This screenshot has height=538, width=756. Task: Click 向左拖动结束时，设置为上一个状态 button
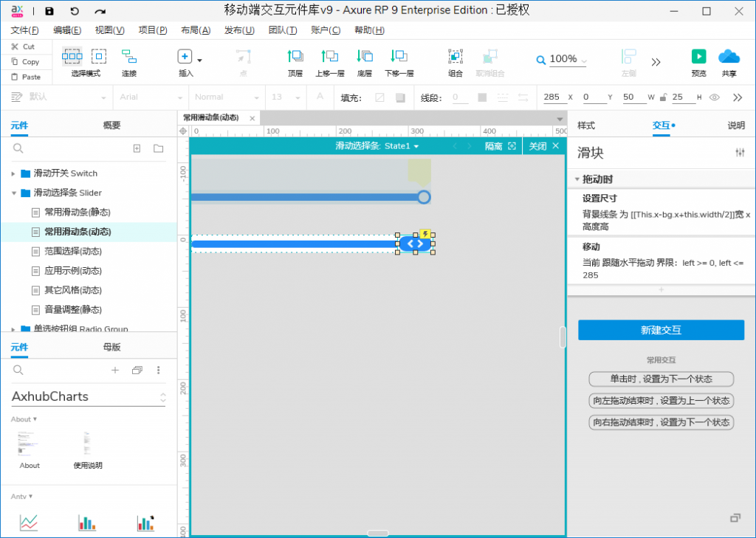661,401
